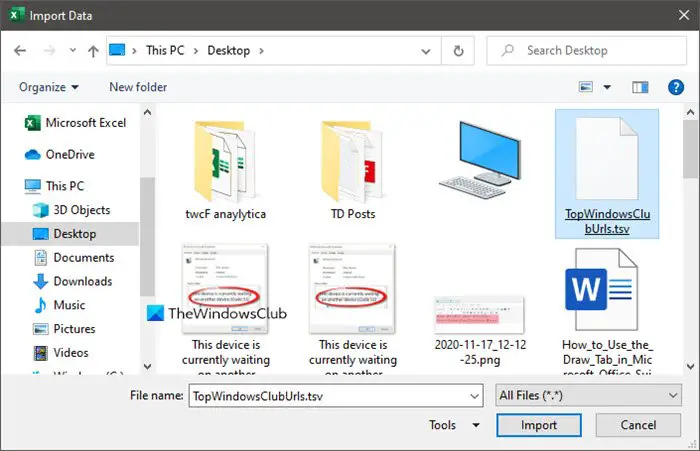700x451 pixels.
Task: Open the address bar history dropdown
Action: pos(426,51)
